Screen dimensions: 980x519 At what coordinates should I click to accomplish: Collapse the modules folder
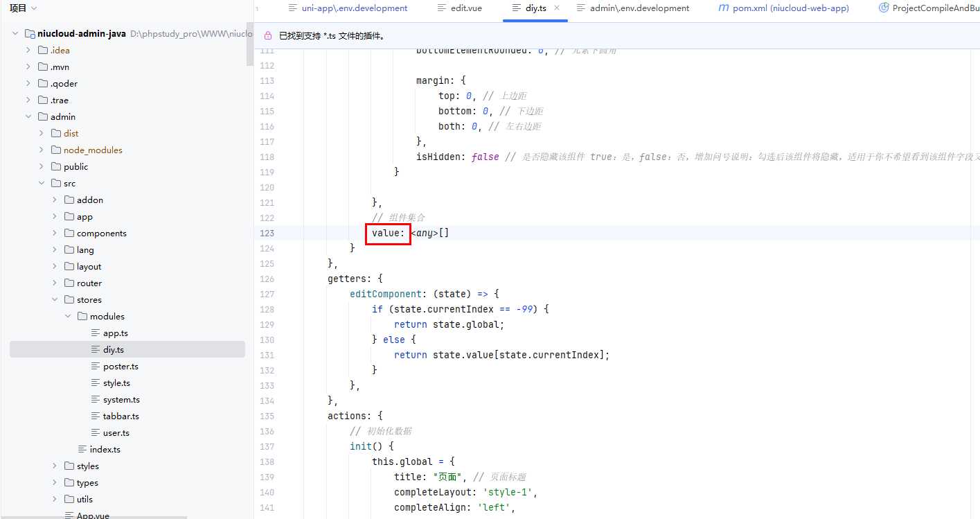click(x=68, y=317)
